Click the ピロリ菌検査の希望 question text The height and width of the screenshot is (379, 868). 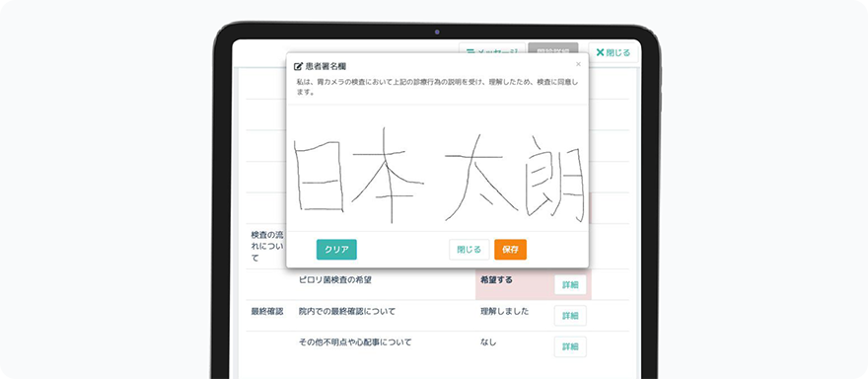click(335, 280)
